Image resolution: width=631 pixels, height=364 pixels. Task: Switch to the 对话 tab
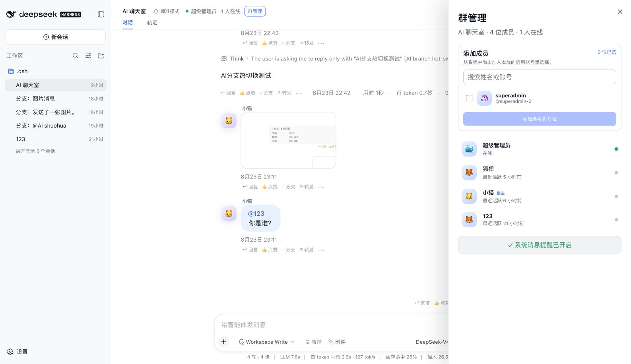coord(128,23)
